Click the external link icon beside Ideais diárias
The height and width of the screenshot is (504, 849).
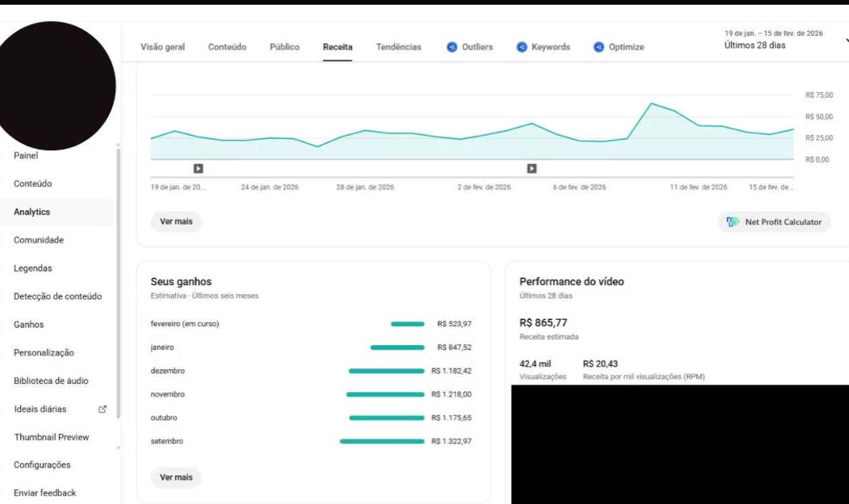[x=103, y=409]
